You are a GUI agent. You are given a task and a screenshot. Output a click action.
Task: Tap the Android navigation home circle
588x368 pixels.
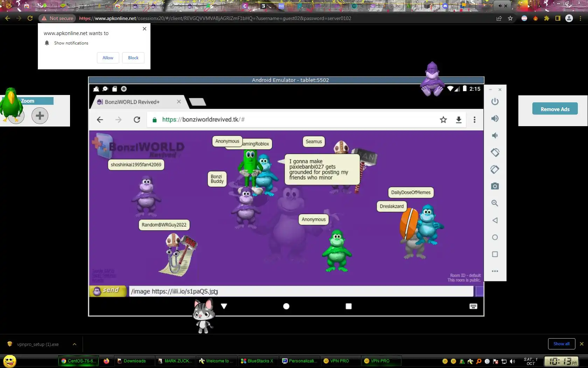click(x=286, y=306)
